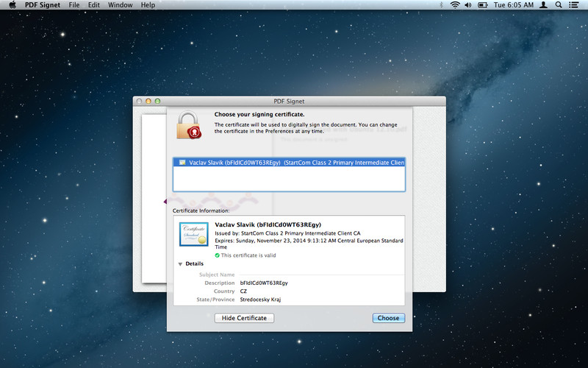Check the battery status icon

483,5
